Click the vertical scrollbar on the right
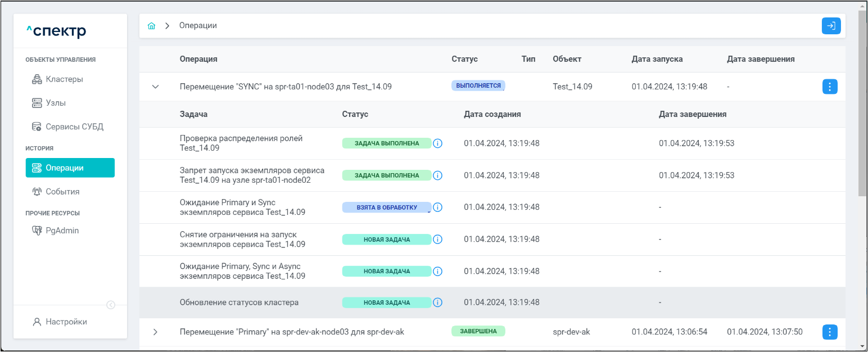This screenshot has height=352, width=868. [863, 104]
